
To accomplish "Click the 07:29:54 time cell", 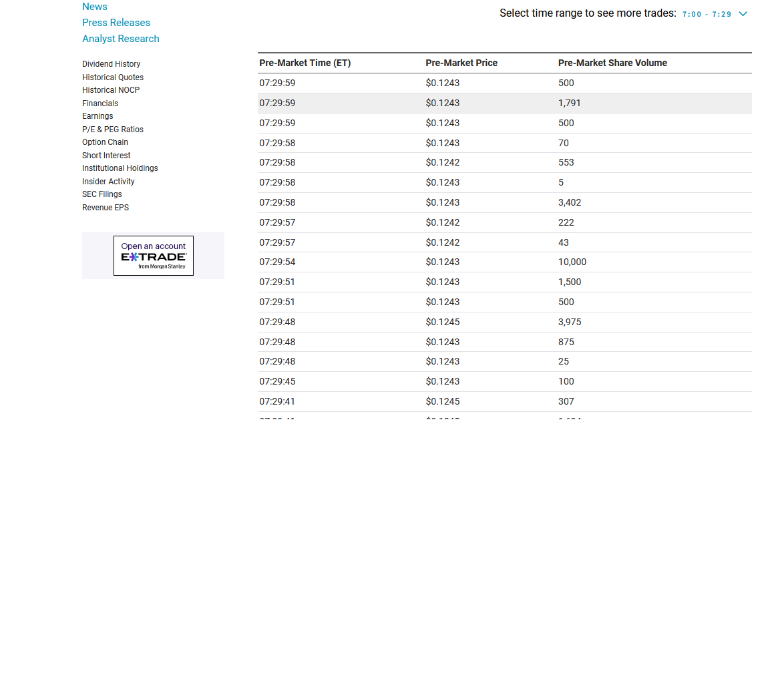I will click(x=277, y=262).
